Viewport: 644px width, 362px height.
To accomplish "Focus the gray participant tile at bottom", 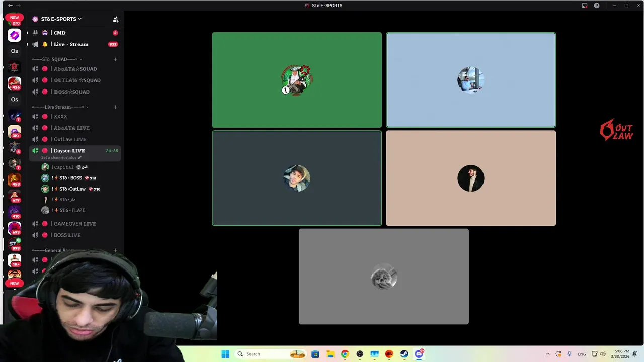I will coord(384,277).
